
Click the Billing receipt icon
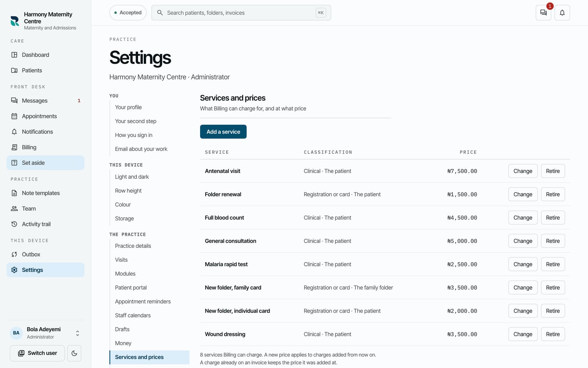[x=14, y=147]
